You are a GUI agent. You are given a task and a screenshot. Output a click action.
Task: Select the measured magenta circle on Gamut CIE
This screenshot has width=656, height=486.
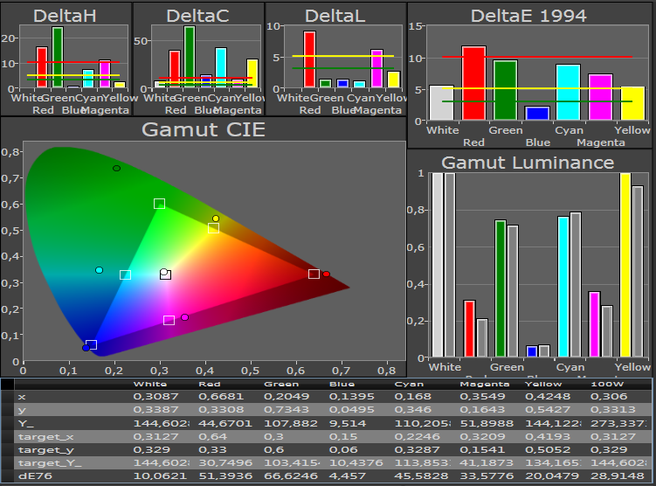(x=185, y=317)
